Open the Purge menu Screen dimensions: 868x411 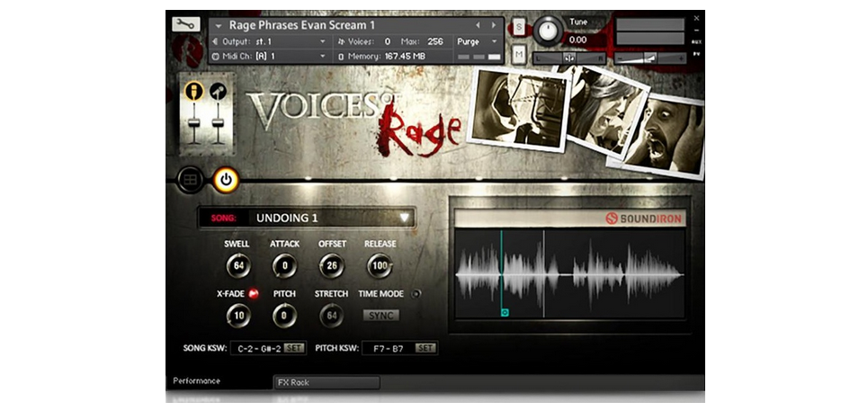478,41
